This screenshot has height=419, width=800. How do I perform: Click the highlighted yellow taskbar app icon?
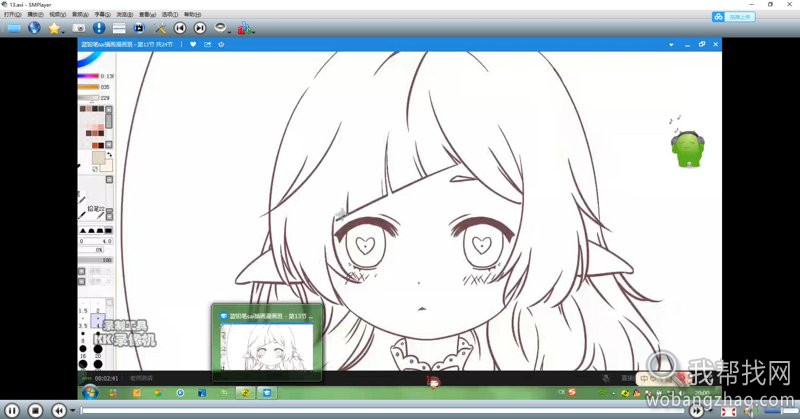coord(245,392)
